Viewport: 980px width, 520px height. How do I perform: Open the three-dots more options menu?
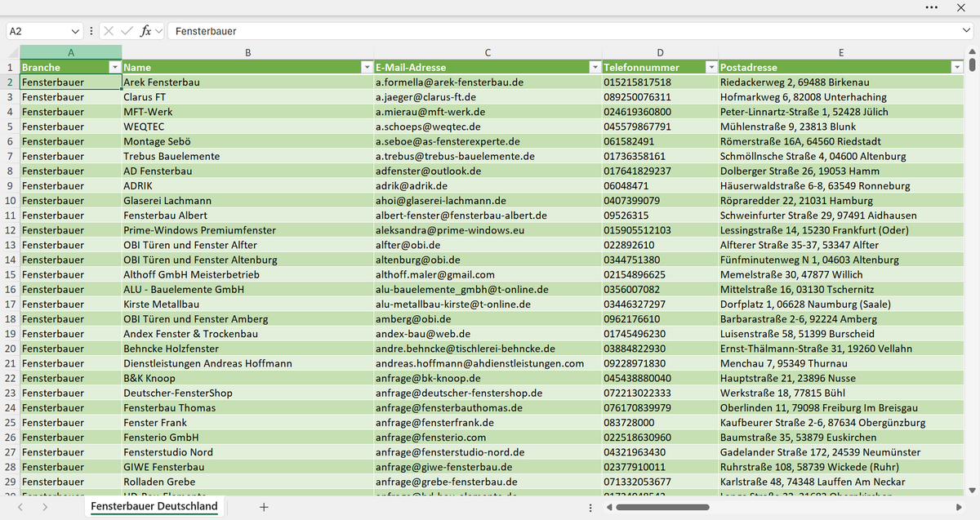coord(932,7)
